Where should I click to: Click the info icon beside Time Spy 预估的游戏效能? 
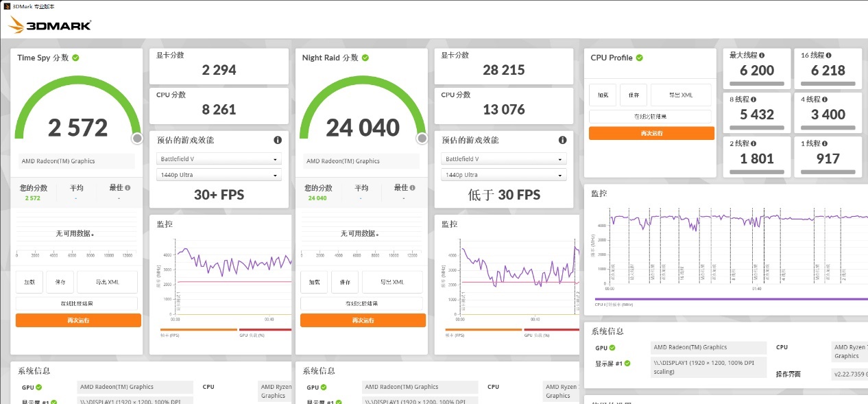pyautogui.click(x=278, y=139)
